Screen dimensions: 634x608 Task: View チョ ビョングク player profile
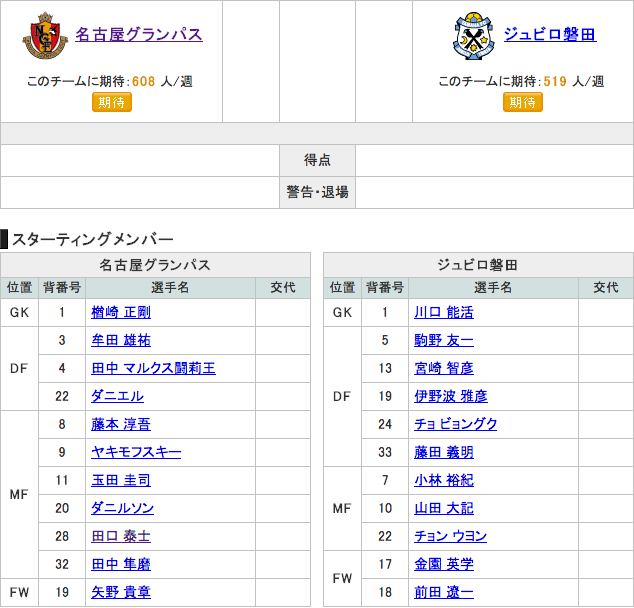point(456,424)
